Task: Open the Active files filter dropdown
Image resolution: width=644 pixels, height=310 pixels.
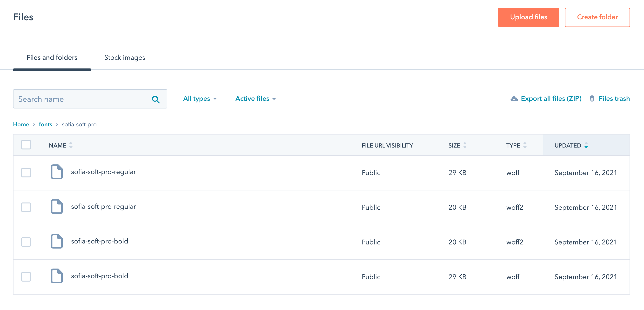Action: 255,99
